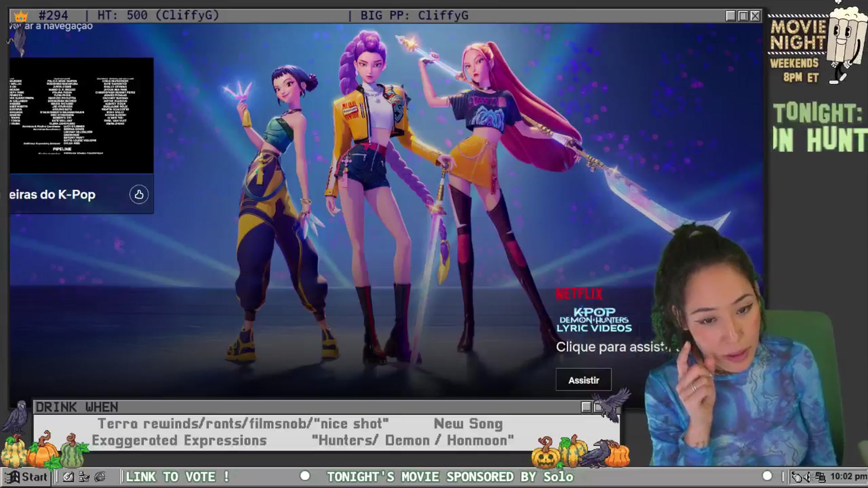
Task: Click the Movie Night popcorn logo
Action: [x=818, y=45]
